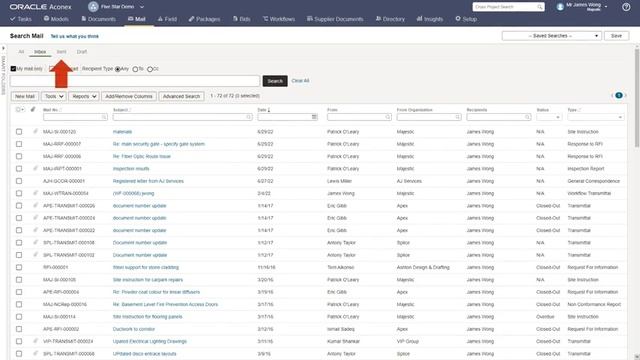This screenshot has height=360, width=640.
Task: Click the James Wong user avatar
Action: point(560,7)
